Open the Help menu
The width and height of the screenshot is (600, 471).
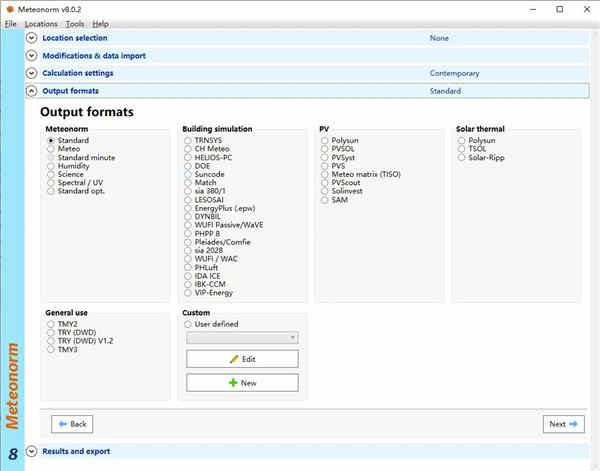(100, 24)
